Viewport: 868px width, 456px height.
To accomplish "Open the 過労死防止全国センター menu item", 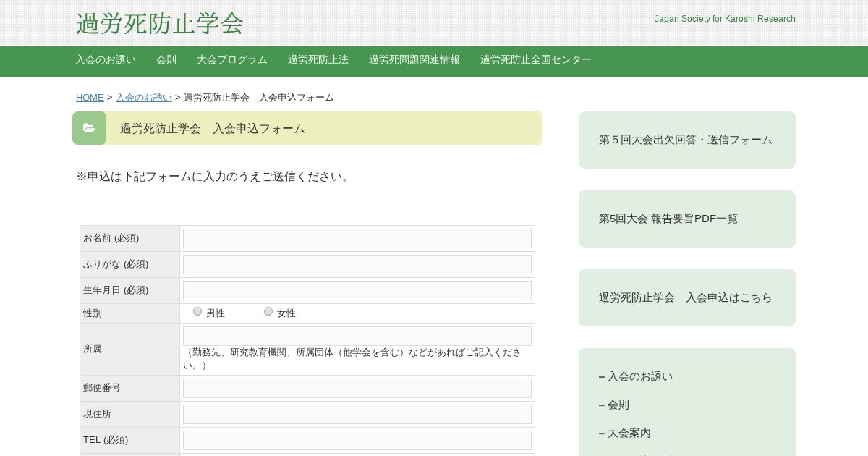I will (x=536, y=60).
